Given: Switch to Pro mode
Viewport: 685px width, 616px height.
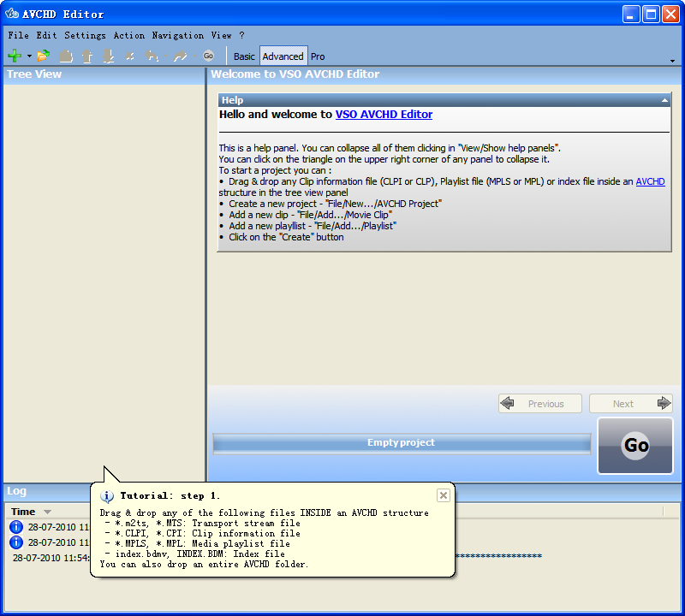Looking at the screenshot, I should (x=318, y=56).
